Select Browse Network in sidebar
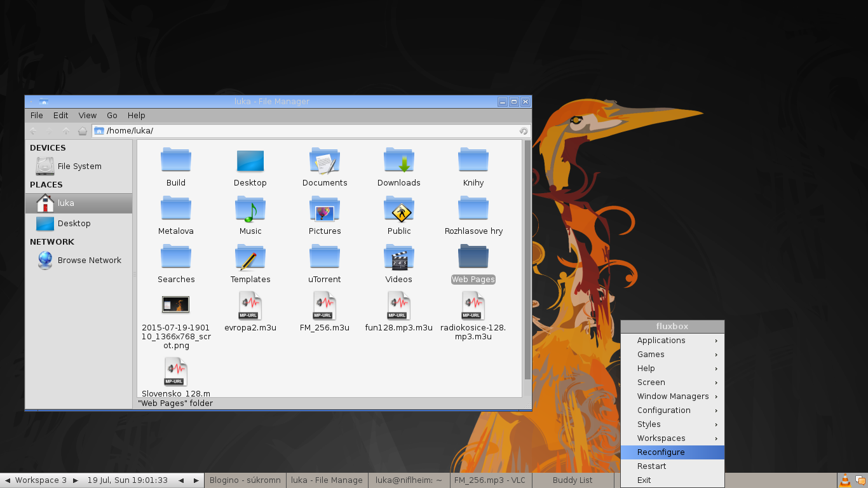Screen dimensions: 868x488 79,261
